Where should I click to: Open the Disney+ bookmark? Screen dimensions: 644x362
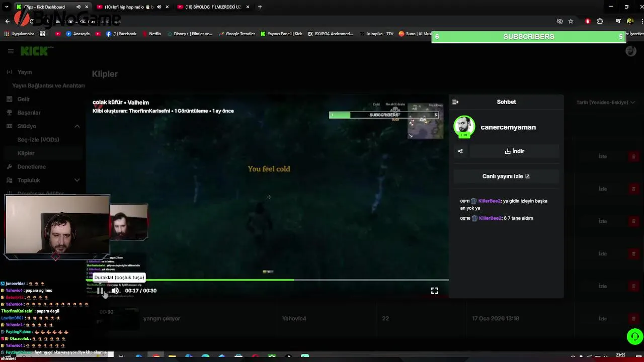tap(191, 34)
